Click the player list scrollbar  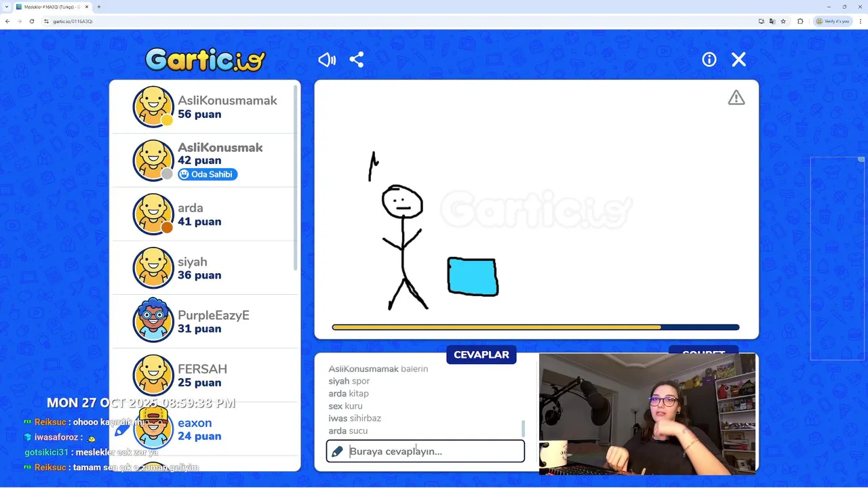point(296,176)
